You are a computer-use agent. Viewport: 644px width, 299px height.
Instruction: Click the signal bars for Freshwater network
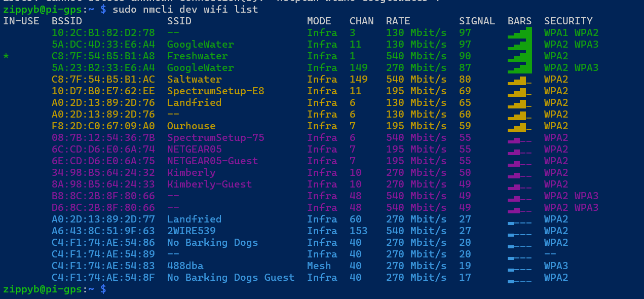[520, 56]
